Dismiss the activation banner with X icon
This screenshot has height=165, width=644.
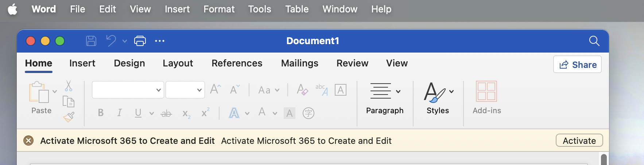click(28, 141)
